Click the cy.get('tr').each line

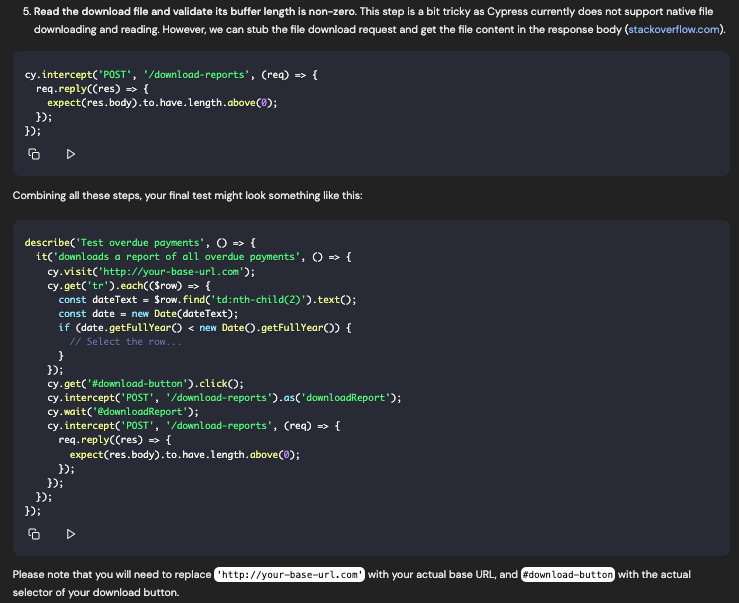click(x=128, y=285)
